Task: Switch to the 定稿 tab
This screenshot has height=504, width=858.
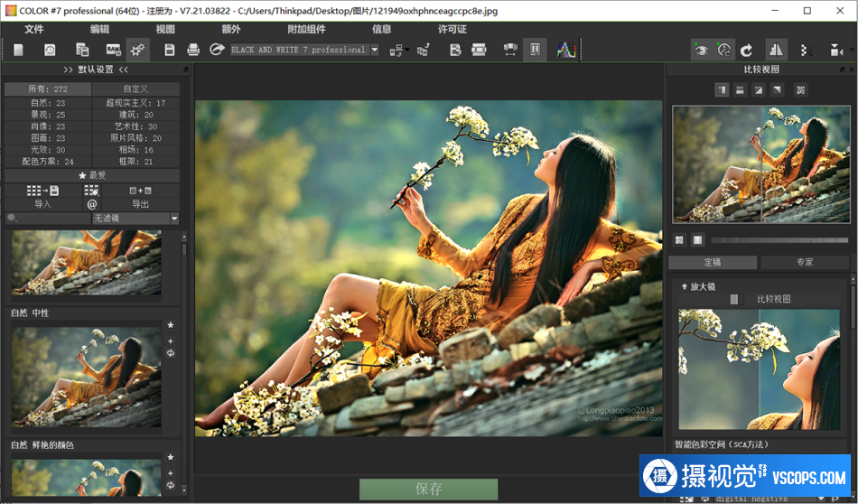Action: tap(713, 262)
